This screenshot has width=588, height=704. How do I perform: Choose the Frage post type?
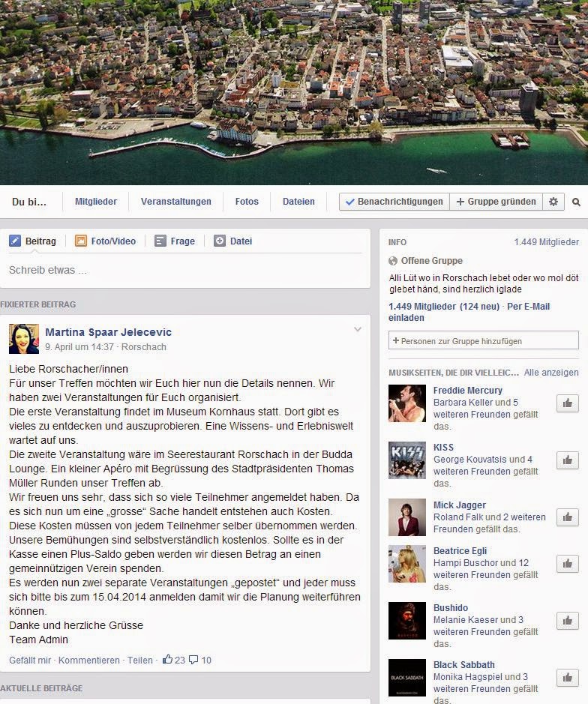(x=174, y=241)
